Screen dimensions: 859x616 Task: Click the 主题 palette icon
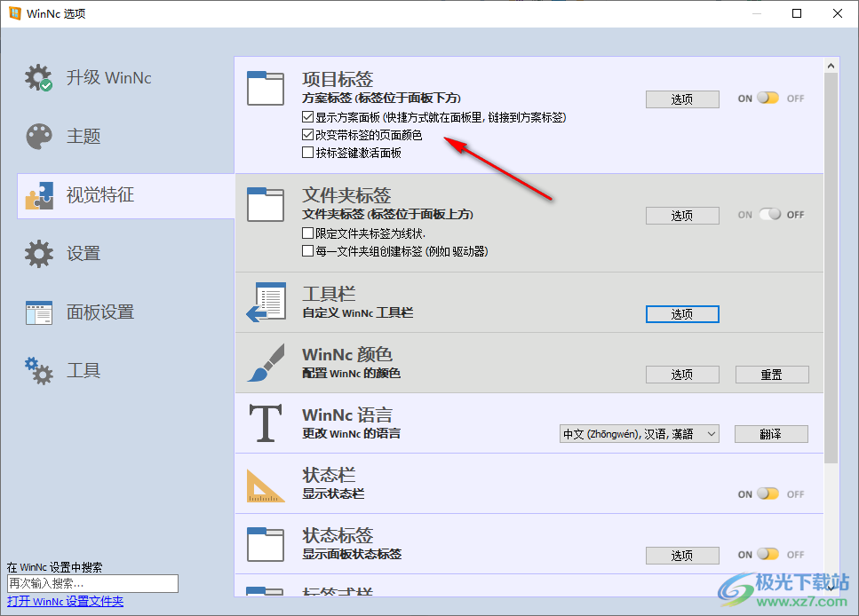click(39, 137)
